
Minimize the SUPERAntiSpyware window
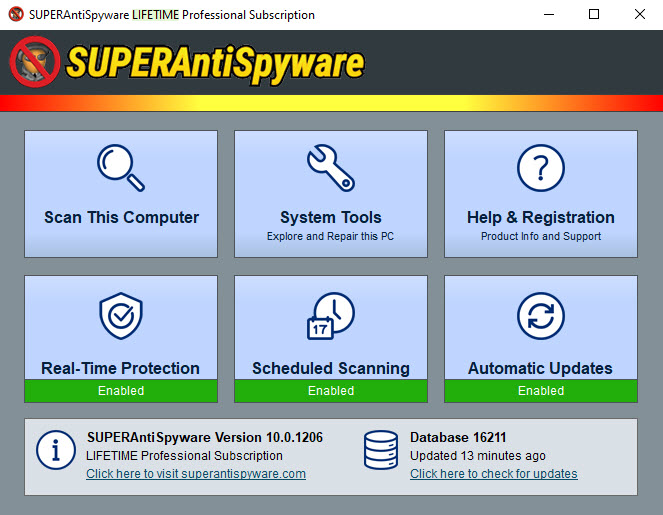(549, 14)
